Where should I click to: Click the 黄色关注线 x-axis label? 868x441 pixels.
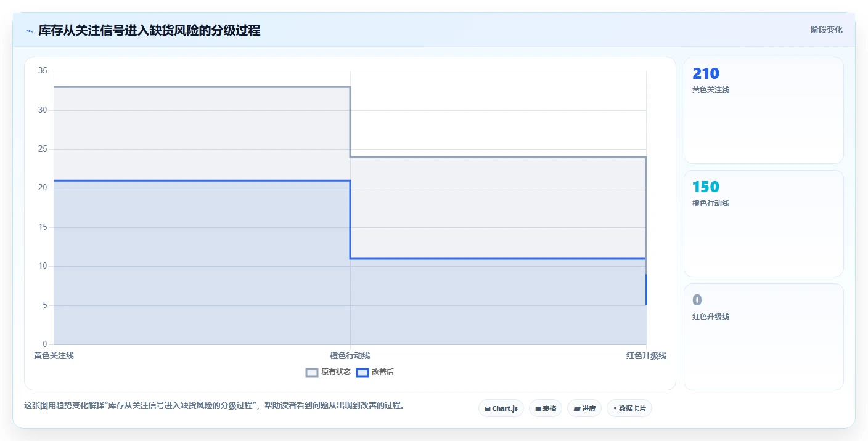coord(54,355)
